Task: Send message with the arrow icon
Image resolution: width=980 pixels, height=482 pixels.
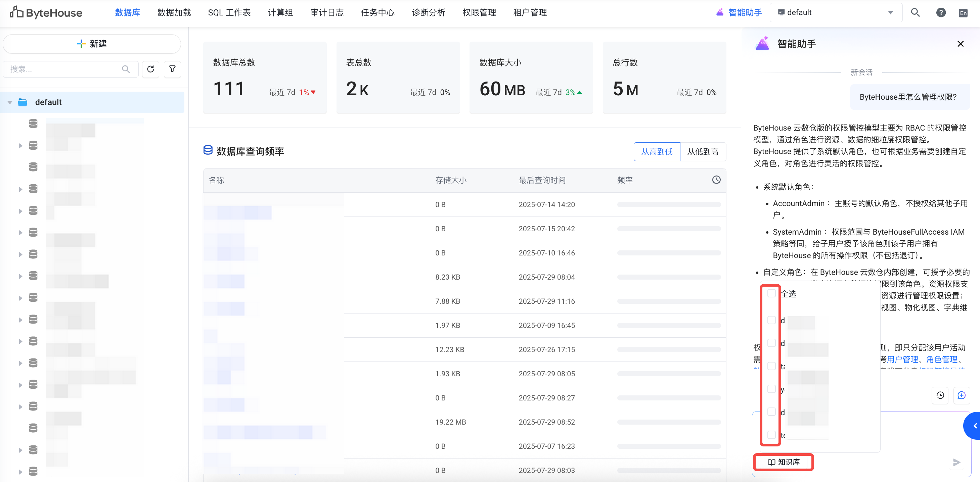Action: tap(956, 462)
